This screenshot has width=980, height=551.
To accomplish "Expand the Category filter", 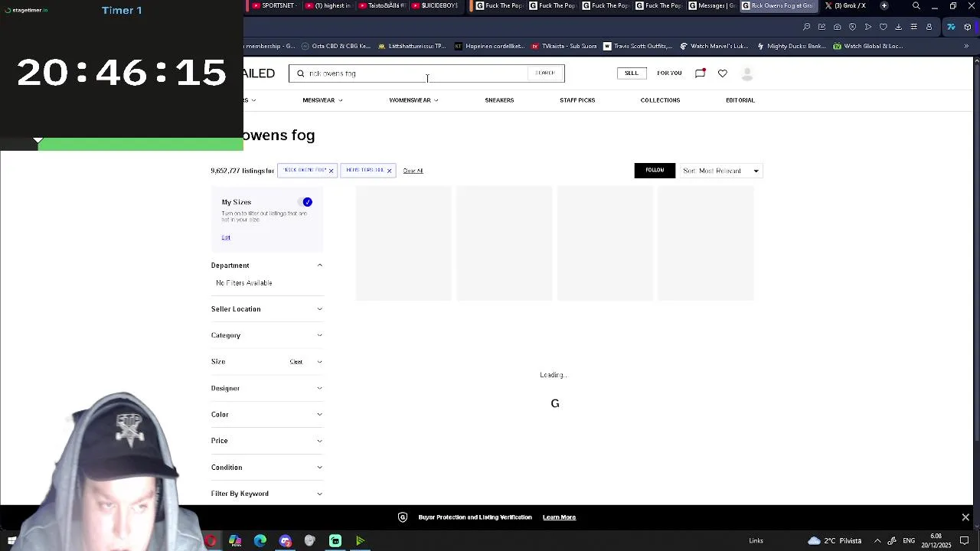I will point(266,335).
